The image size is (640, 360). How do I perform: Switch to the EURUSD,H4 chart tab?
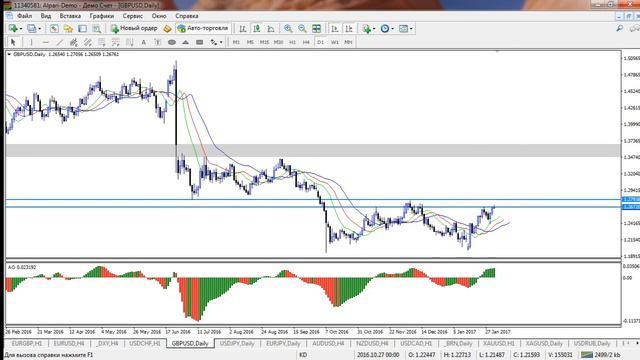(x=69, y=343)
